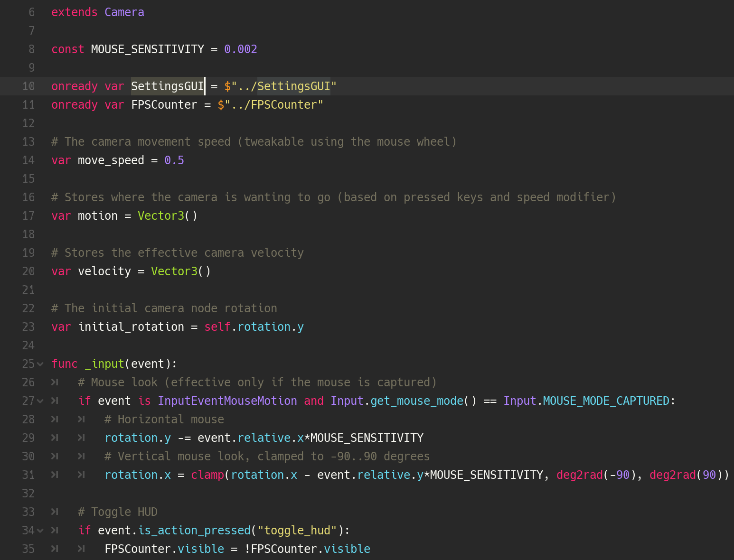
Task: Click line number 10 in the gutter
Action: 28,86
